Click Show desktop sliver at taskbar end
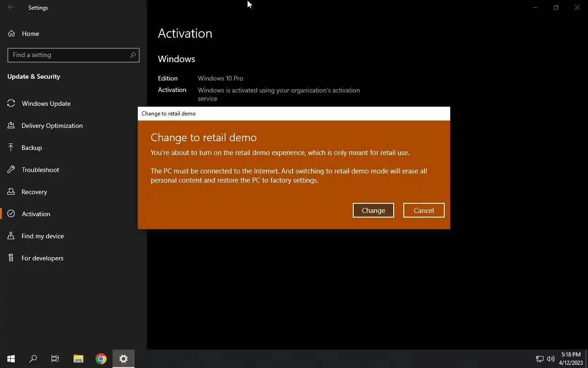Image resolution: width=588 pixels, height=368 pixels. click(x=587, y=359)
